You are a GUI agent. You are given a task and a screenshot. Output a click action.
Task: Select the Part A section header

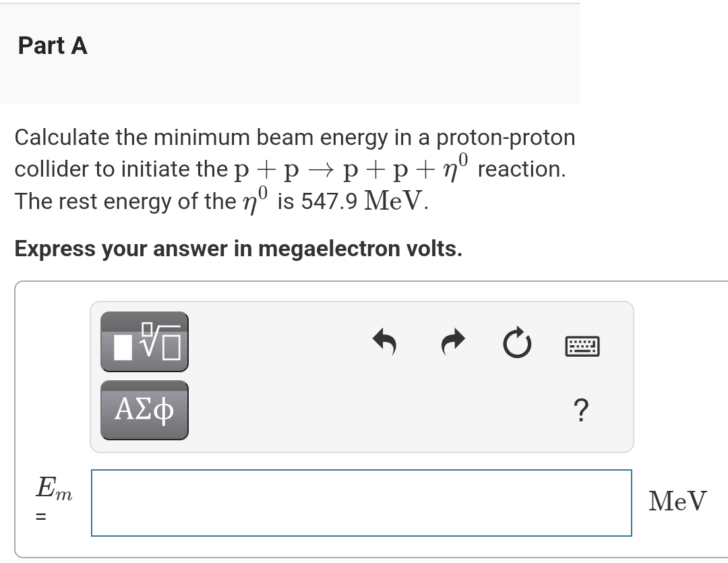pos(52,46)
